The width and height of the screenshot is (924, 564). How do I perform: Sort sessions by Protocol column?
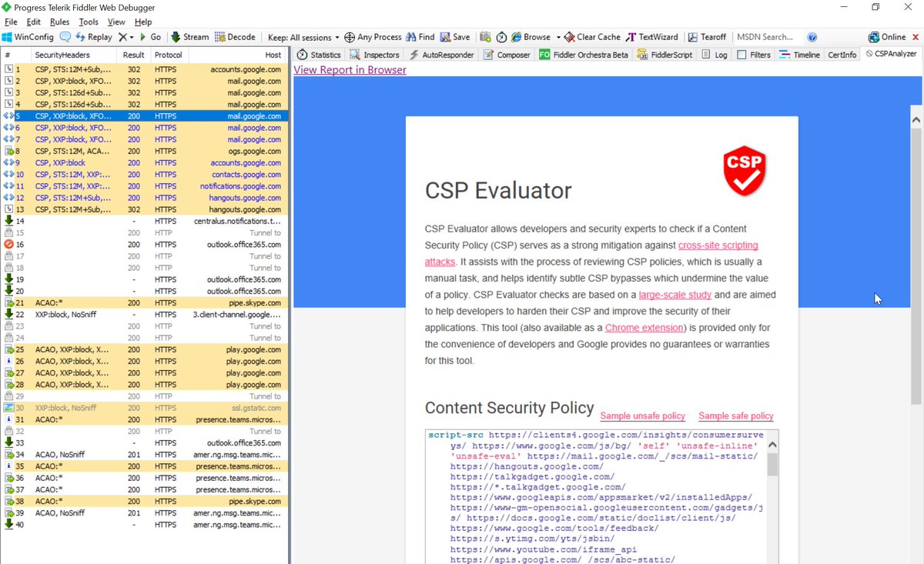pyautogui.click(x=169, y=55)
